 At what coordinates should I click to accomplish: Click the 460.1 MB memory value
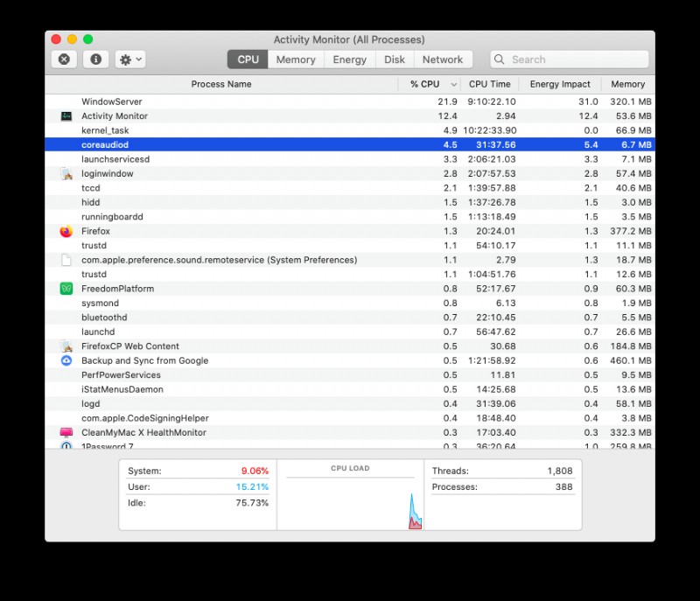pos(630,360)
